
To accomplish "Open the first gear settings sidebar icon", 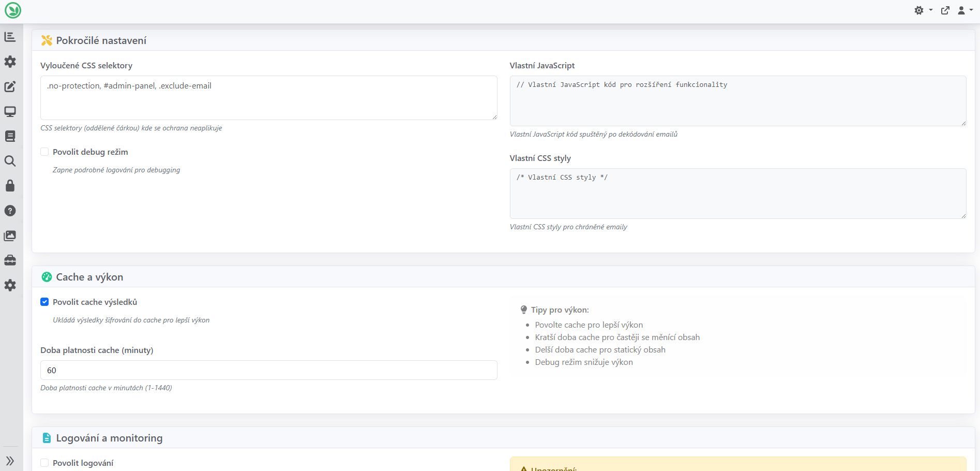I will point(10,62).
